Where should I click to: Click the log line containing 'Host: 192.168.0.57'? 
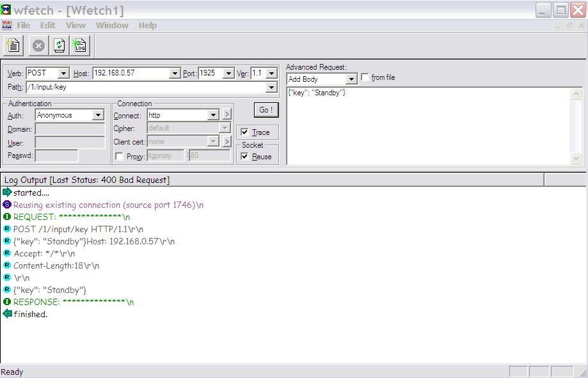click(x=94, y=241)
